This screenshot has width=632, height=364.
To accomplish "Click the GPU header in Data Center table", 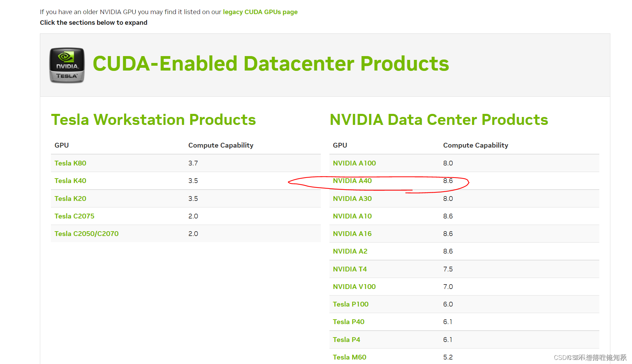I will (340, 145).
